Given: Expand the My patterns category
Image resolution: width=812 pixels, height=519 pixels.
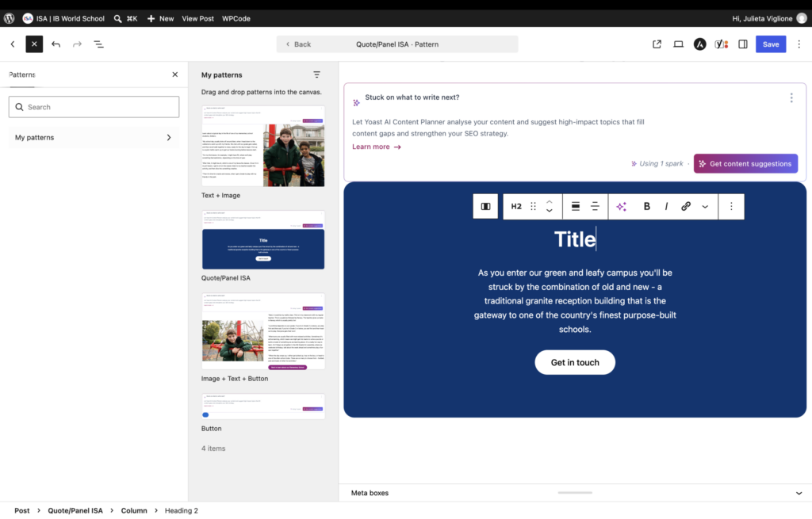Looking at the screenshot, I should coord(94,137).
